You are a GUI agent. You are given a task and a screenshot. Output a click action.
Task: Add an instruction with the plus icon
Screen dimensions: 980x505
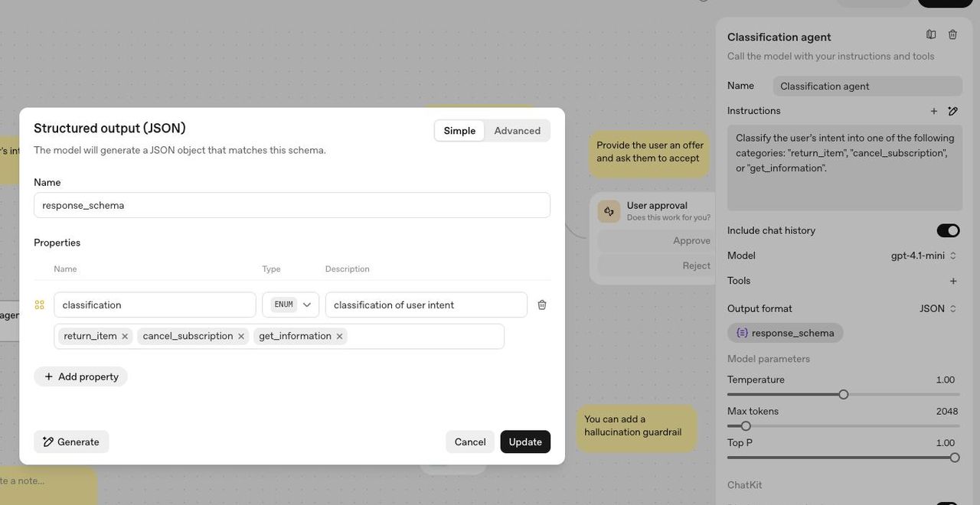point(931,109)
